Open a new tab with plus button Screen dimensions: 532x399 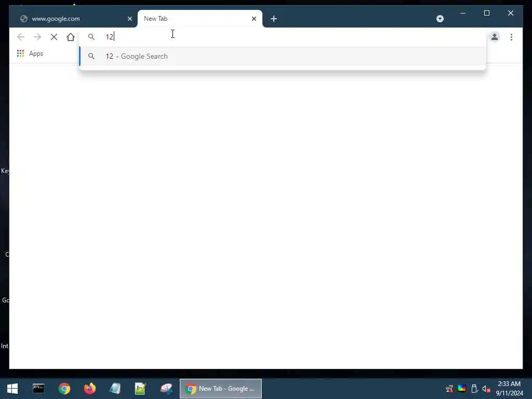click(274, 19)
